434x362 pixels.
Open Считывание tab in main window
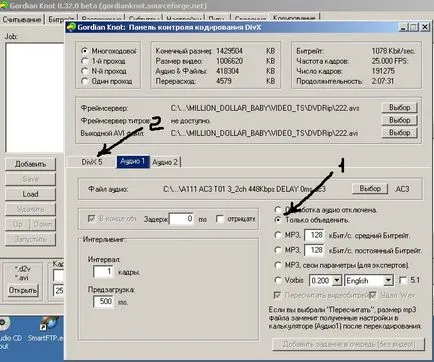(x=22, y=19)
